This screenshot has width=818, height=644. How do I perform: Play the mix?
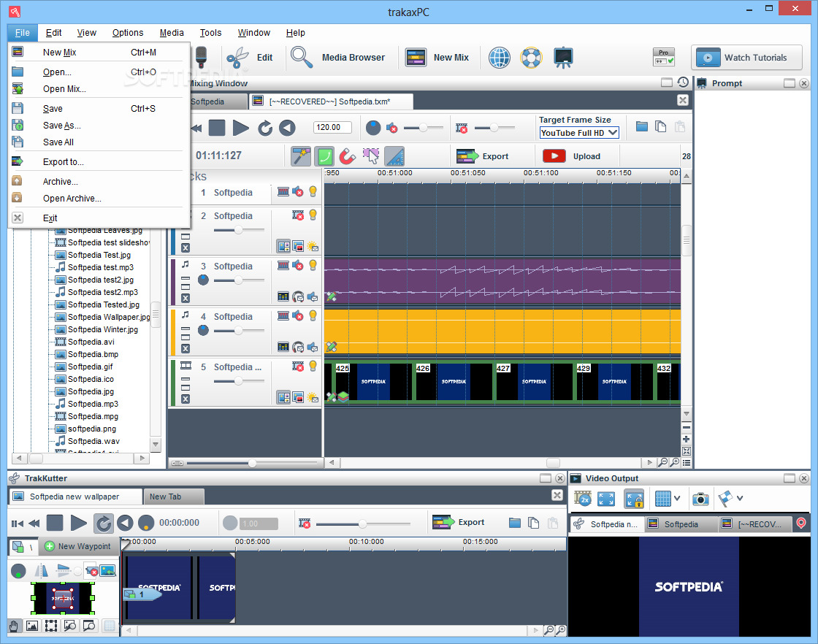click(240, 128)
